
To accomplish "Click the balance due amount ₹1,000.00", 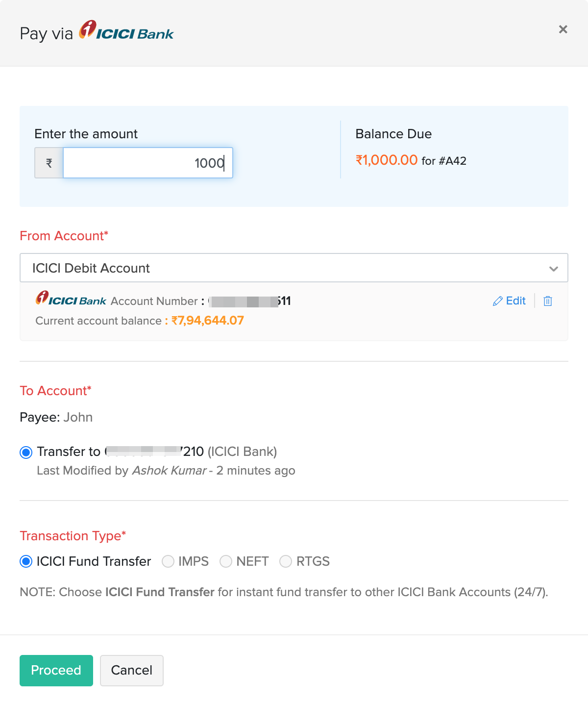I will coord(387,160).
